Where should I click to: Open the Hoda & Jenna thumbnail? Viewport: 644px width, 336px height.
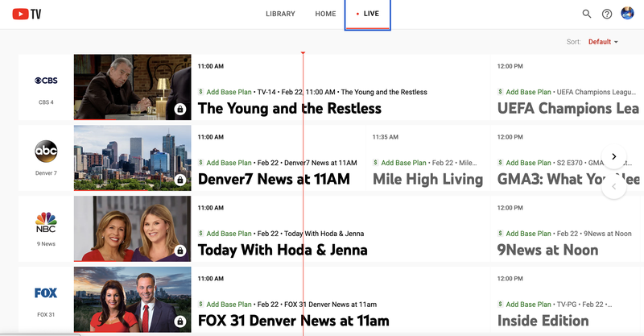[132, 229]
